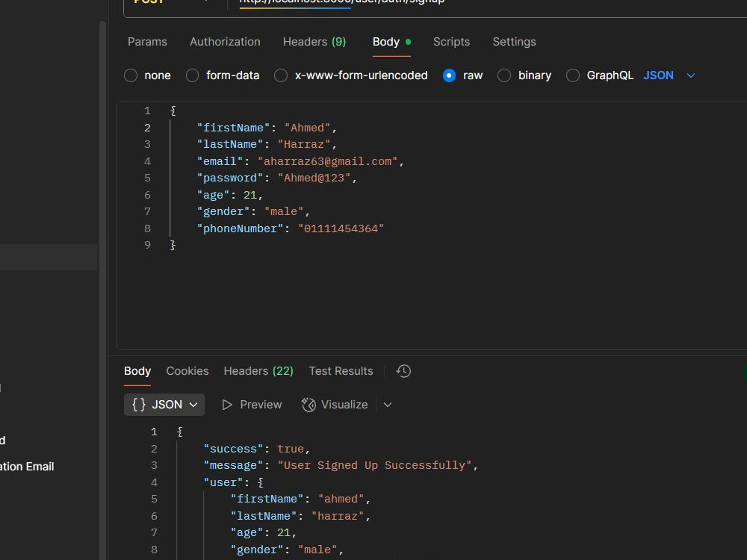The image size is (747, 560).
Task: Click the Preview play icon
Action: (x=227, y=405)
